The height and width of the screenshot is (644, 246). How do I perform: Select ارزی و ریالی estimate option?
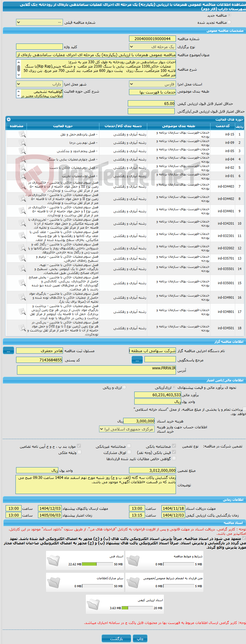[124, 387]
